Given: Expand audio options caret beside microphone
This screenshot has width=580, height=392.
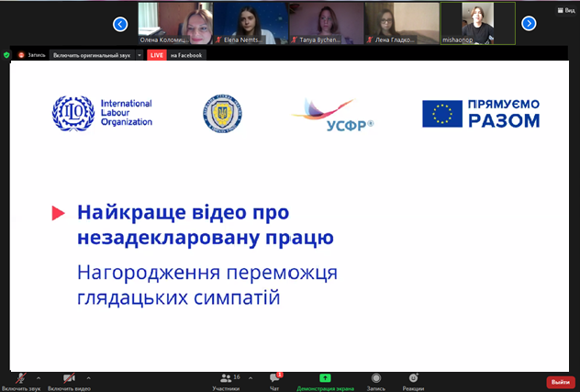Looking at the screenshot, I should coord(39,378).
